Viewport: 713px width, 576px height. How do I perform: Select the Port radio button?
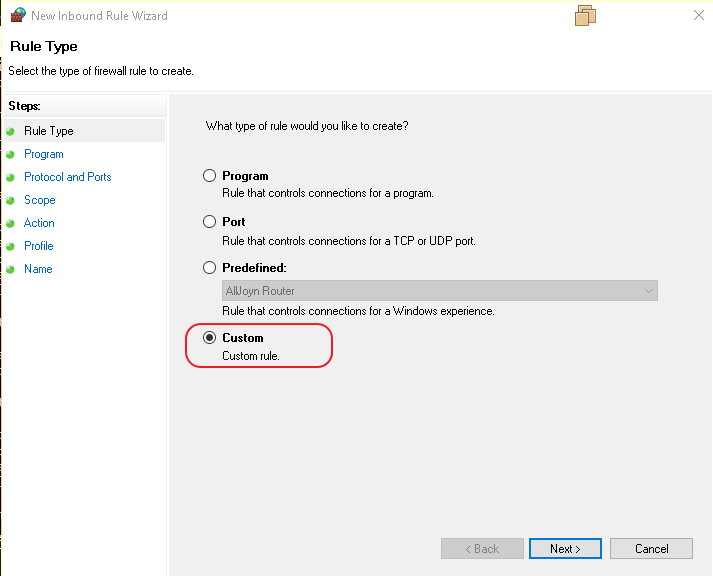tap(210, 222)
